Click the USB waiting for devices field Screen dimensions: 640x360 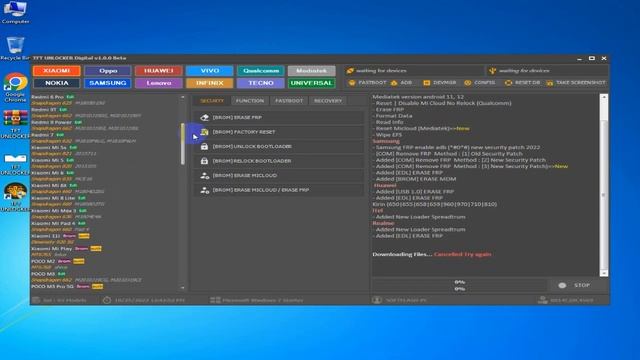pos(547,71)
